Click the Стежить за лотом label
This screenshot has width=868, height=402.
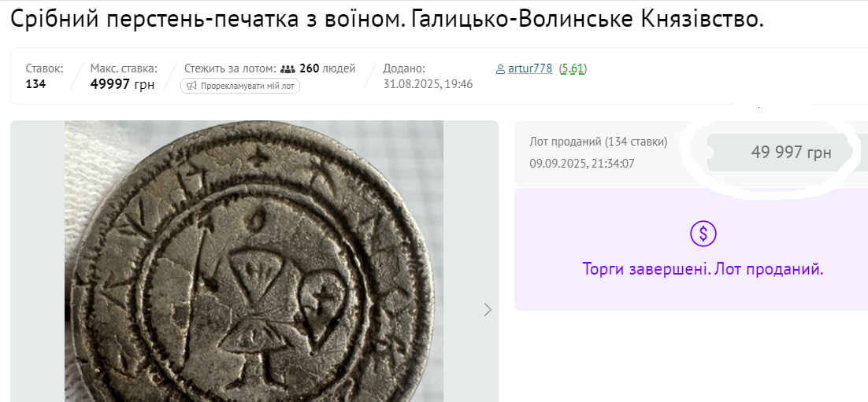coord(230,68)
